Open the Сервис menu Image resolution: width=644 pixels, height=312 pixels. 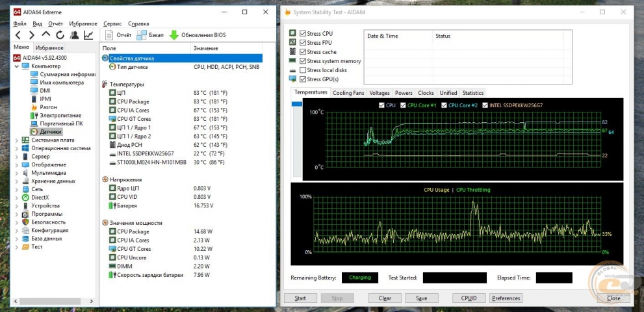click(113, 24)
